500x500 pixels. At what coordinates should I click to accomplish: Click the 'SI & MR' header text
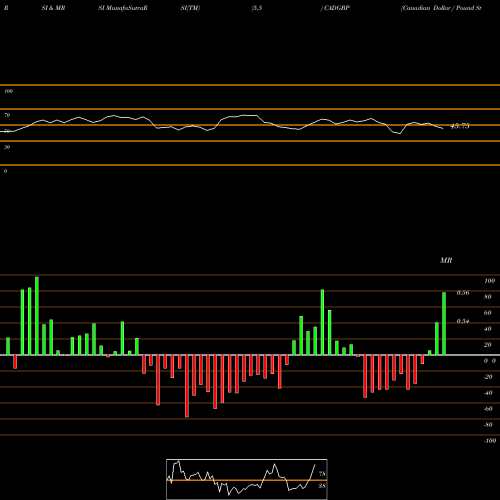[53, 8]
